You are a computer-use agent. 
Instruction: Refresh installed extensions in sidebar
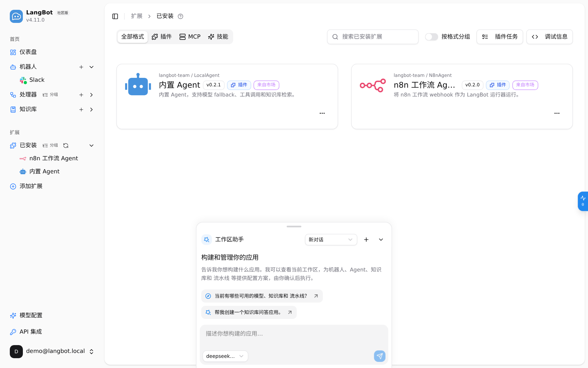point(66,146)
